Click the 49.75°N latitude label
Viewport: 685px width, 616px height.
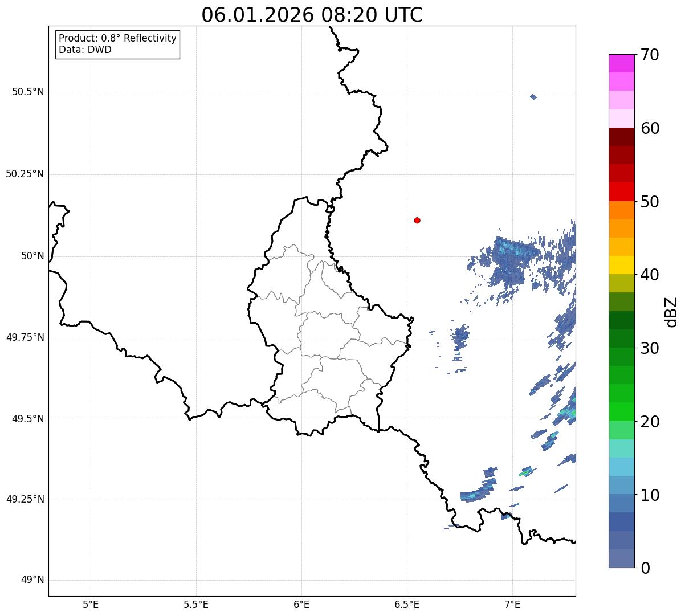coord(25,337)
